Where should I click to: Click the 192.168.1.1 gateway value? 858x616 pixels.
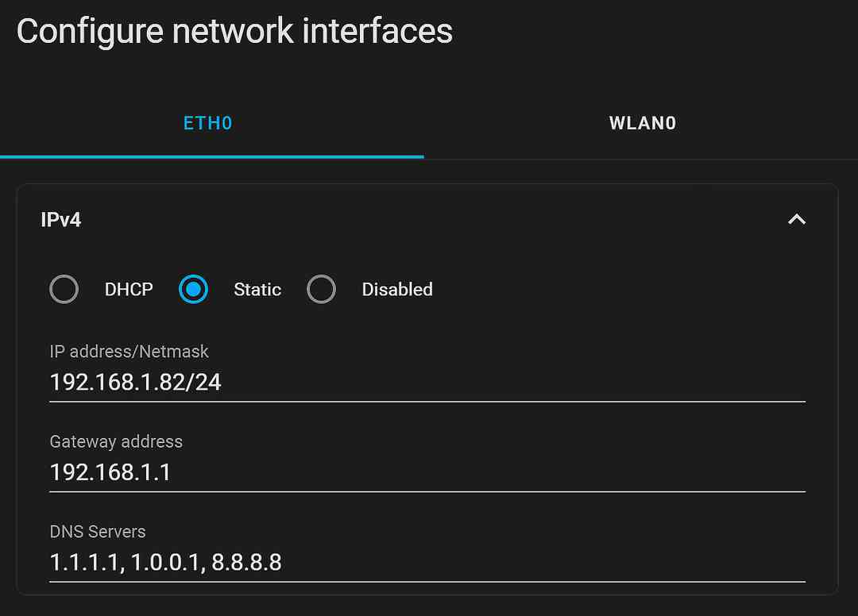tap(110, 472)
